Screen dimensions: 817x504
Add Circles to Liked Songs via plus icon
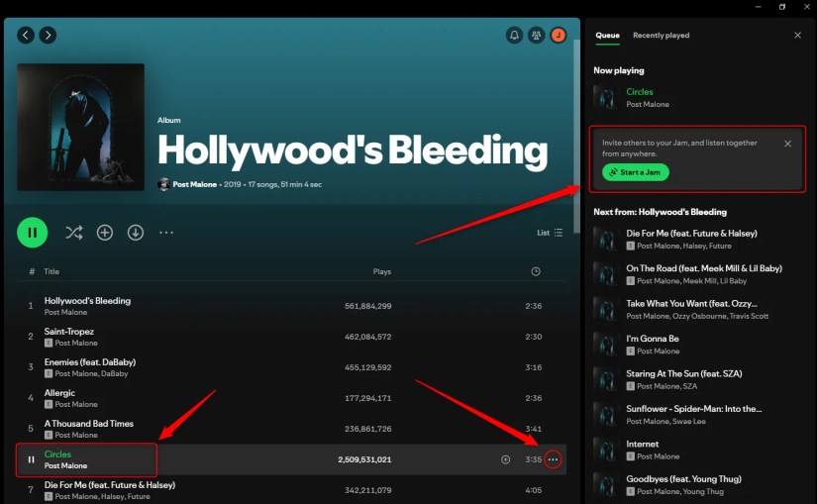tap(505, 459)
